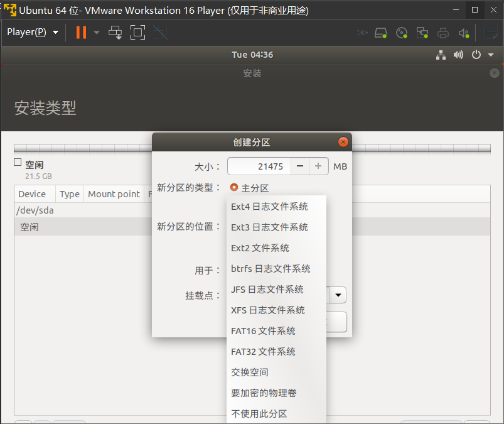Select 交换空间 in the filesystem list
The image size is (504, 424).
[250, 372]
